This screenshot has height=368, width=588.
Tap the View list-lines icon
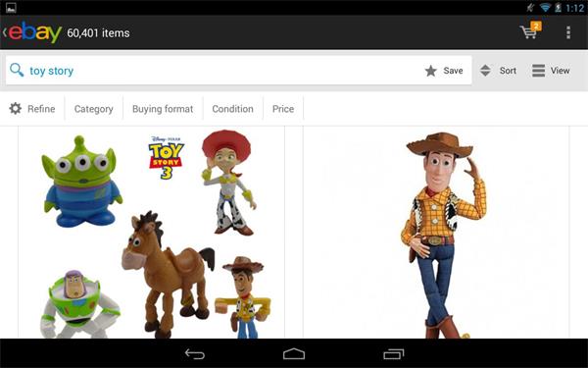click(x=538, y=71)
